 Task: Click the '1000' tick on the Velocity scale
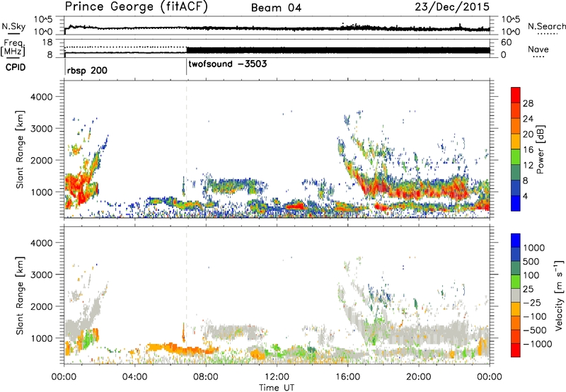(x=534, y=248)
